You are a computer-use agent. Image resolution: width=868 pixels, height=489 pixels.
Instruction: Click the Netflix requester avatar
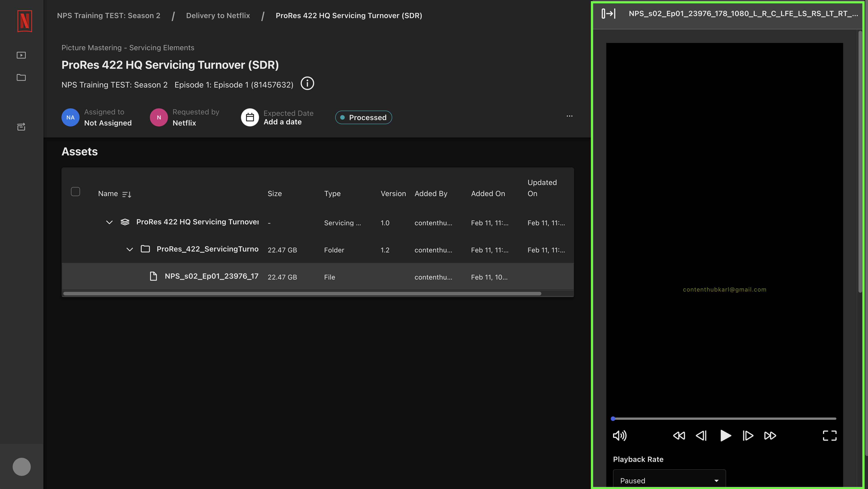(159, 117)
